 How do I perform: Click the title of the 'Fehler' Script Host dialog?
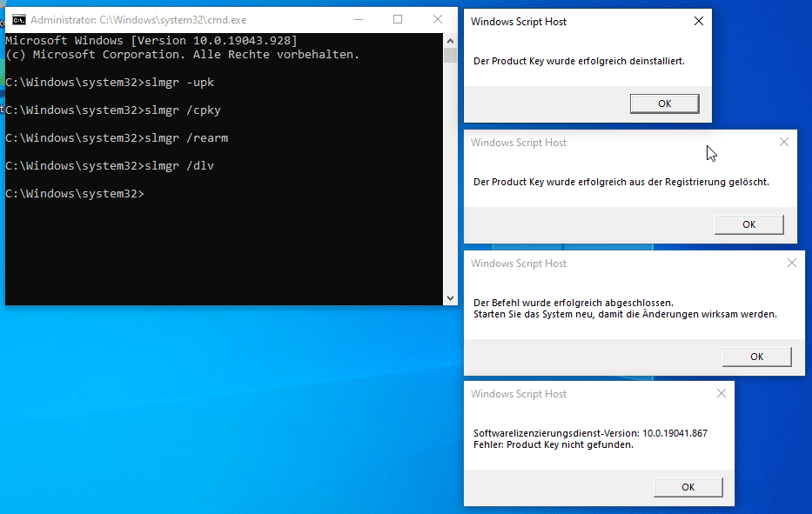[519, 394]
